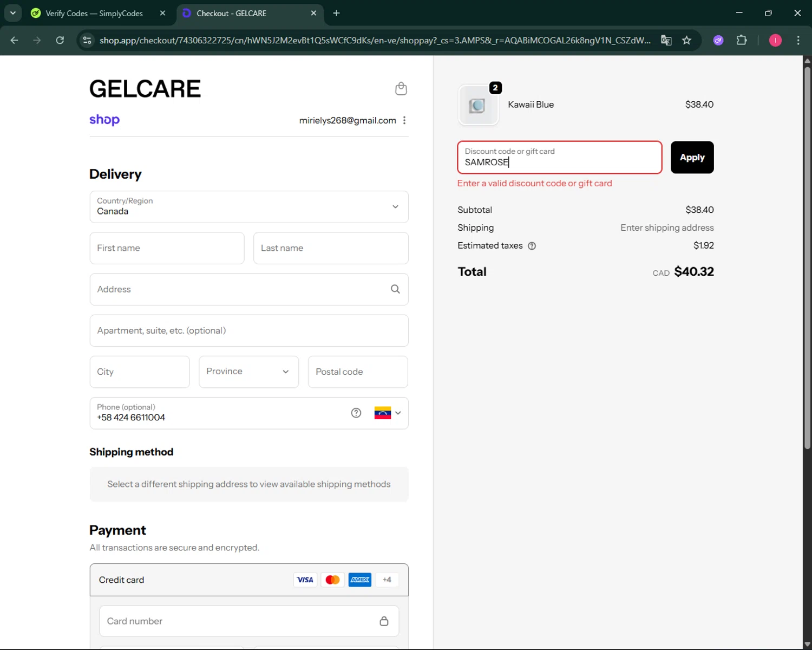812x650 pixels.
Task: Show the +4 more card types
Action: (387, 580)
